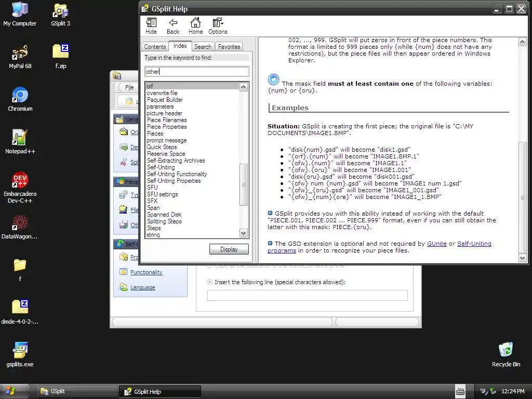Open the GUnite link in help text

[436, 244]
